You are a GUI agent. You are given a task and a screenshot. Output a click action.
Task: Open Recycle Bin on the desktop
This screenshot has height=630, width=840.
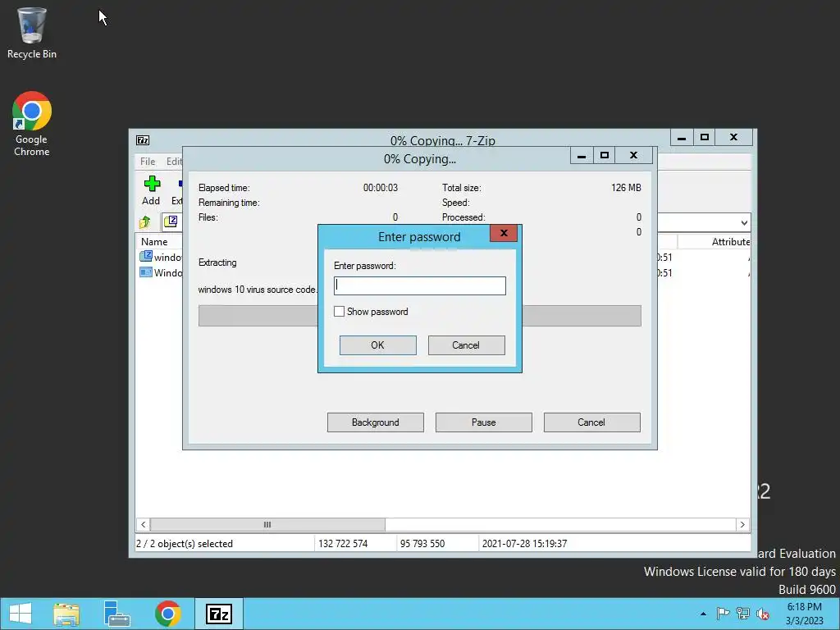click(x=32, y=33)
